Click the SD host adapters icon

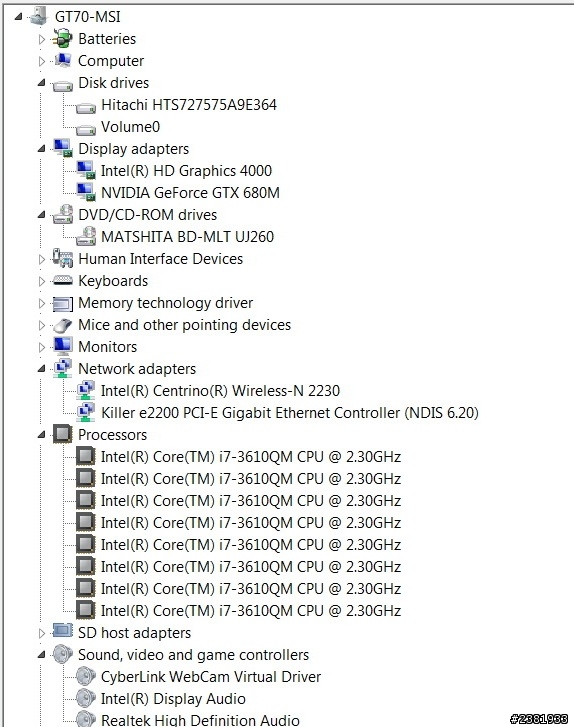62,631
